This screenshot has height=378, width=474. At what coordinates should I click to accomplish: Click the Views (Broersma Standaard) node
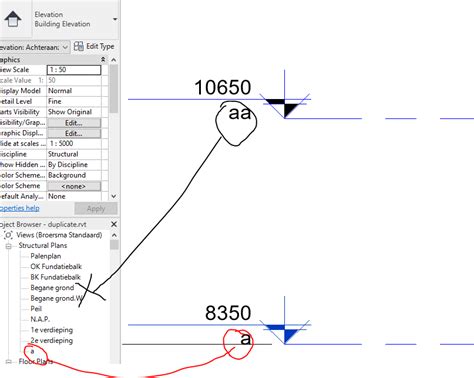pos(59,235)
